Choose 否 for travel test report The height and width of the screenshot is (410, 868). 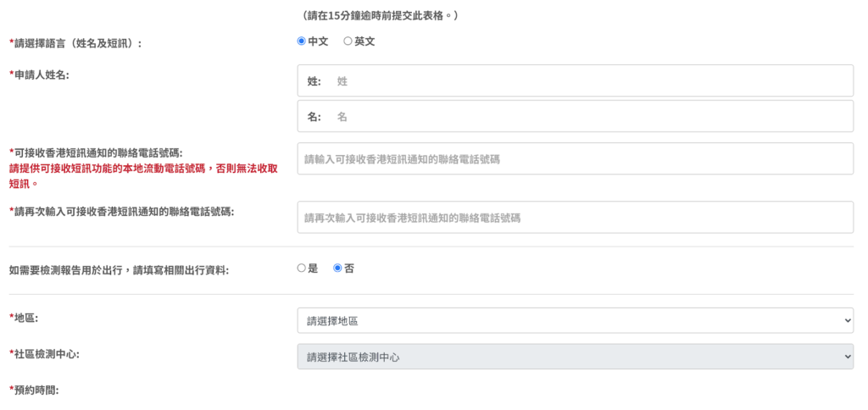(x=337, y=268)
